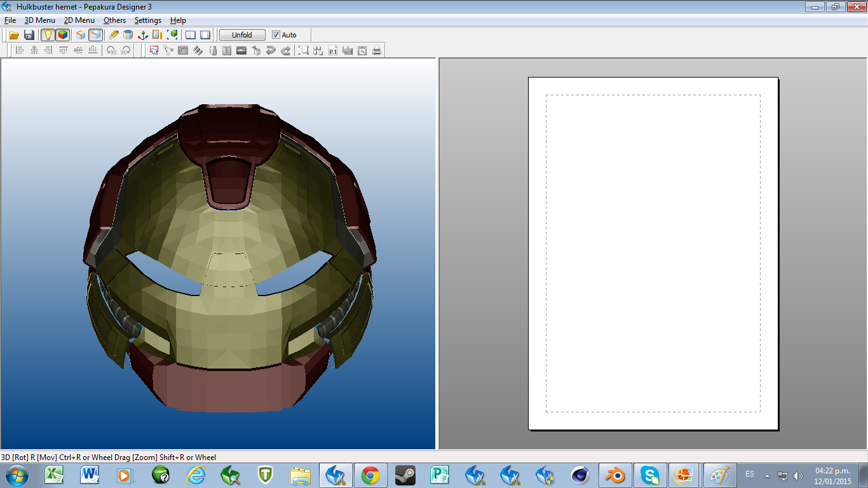
Task: Click the split two-pane window layout icon
Action: 191,35
